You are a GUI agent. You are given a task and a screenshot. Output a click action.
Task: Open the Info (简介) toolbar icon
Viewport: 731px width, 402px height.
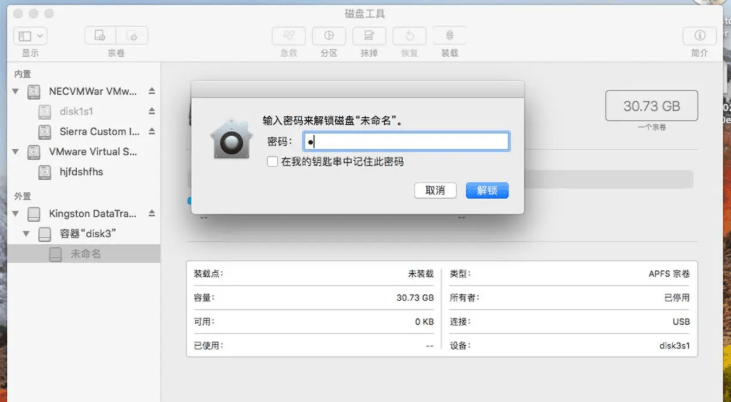pos(699,36)
